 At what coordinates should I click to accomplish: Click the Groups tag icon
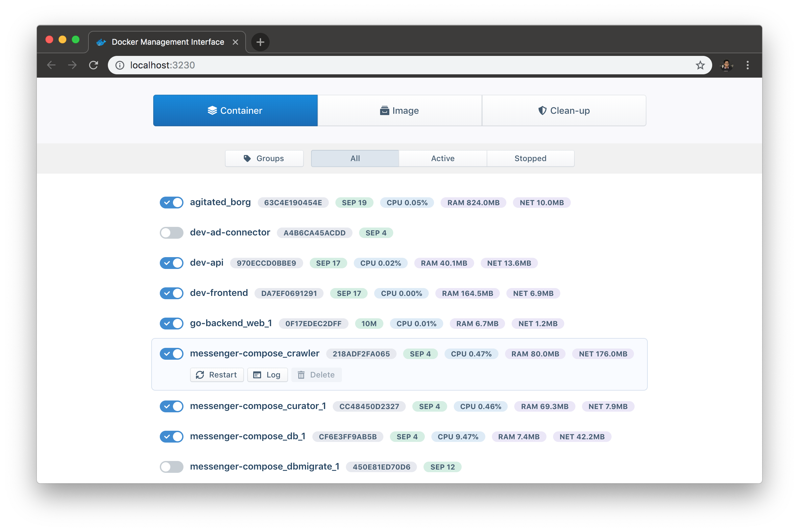point(247,158)
